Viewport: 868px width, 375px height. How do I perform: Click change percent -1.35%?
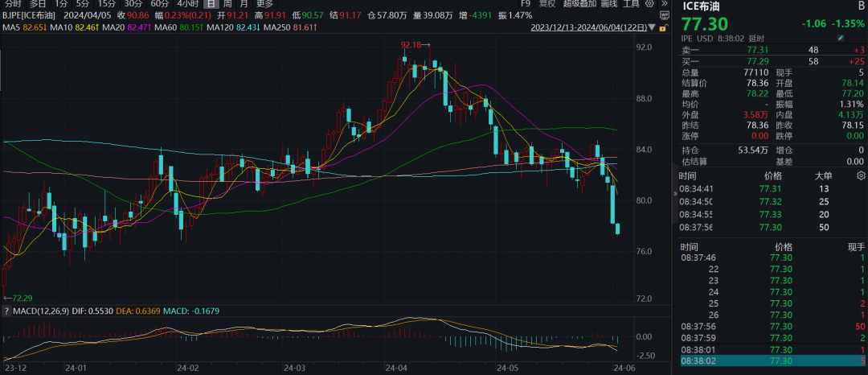[849, 25]
